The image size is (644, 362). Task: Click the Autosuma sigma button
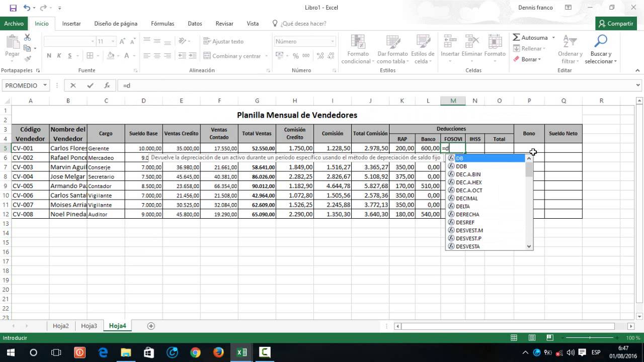(530, 38)
